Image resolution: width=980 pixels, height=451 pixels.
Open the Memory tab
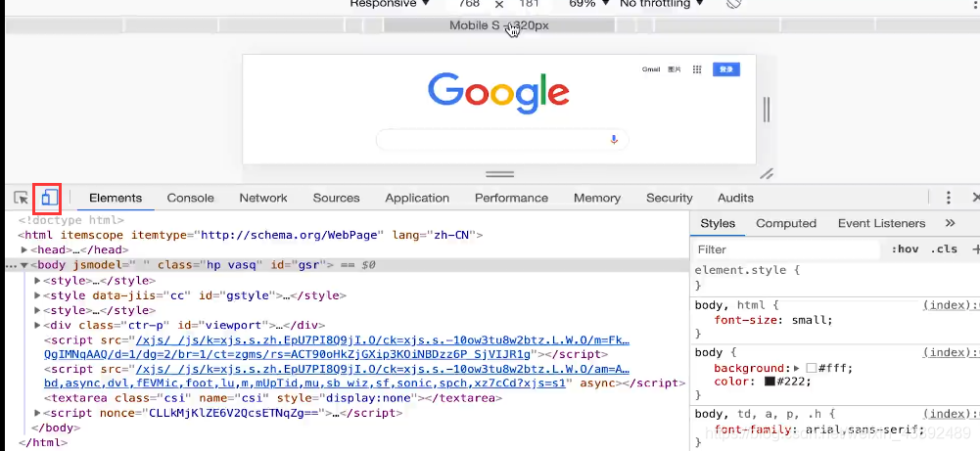click(597, 198)
